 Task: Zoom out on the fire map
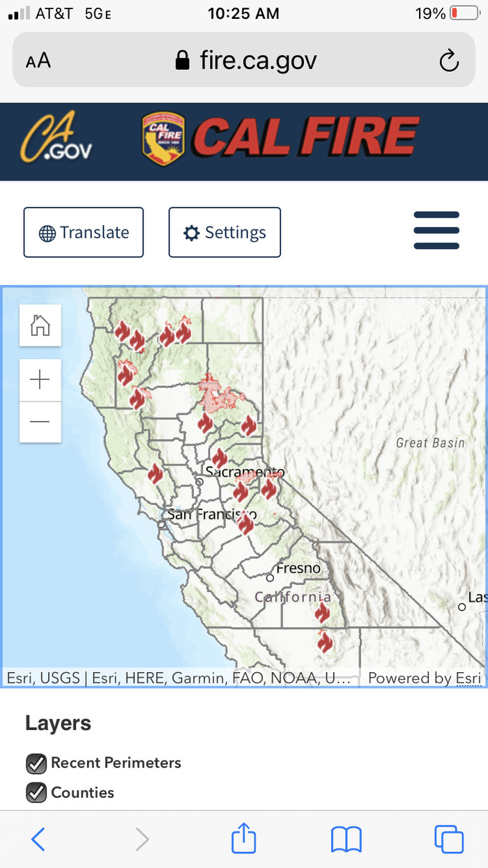coord(40,422)
